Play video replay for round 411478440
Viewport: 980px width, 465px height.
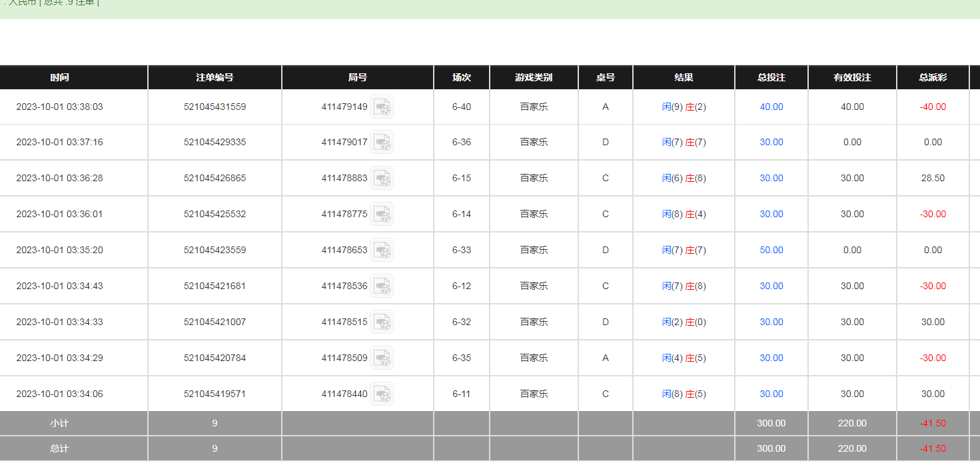pos(382,394)
